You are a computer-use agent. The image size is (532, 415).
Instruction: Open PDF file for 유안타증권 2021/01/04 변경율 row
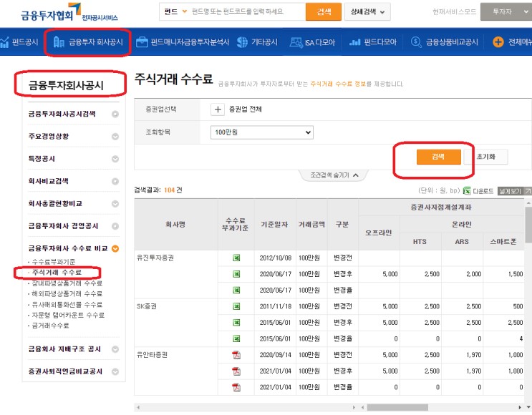[236, 387]
